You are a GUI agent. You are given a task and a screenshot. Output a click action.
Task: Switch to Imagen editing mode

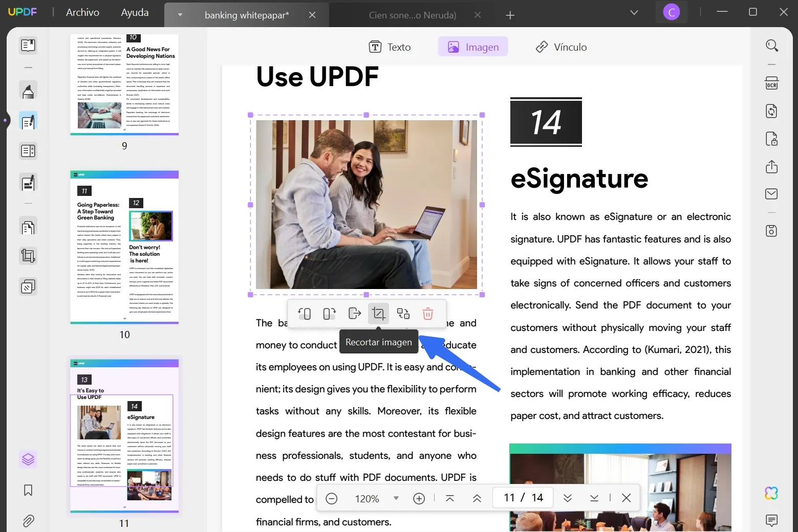click(x=473, y=47)
